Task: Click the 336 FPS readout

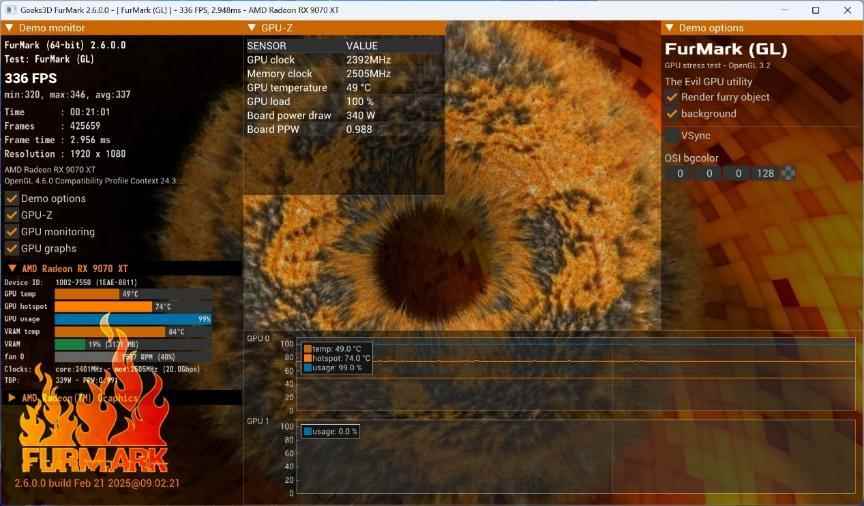Action: click(31, 78)
